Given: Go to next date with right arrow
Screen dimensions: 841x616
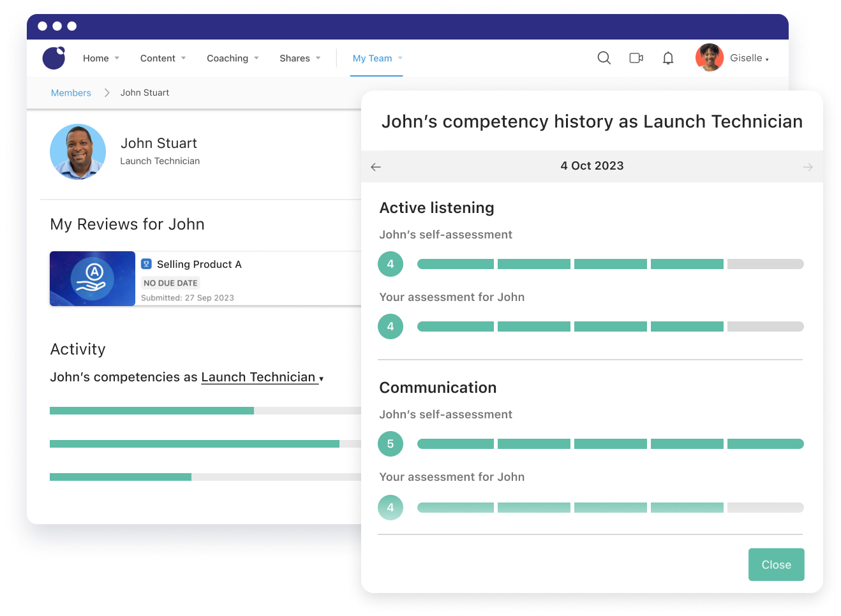Looking at the screenshot, I should tap(807, 167).
